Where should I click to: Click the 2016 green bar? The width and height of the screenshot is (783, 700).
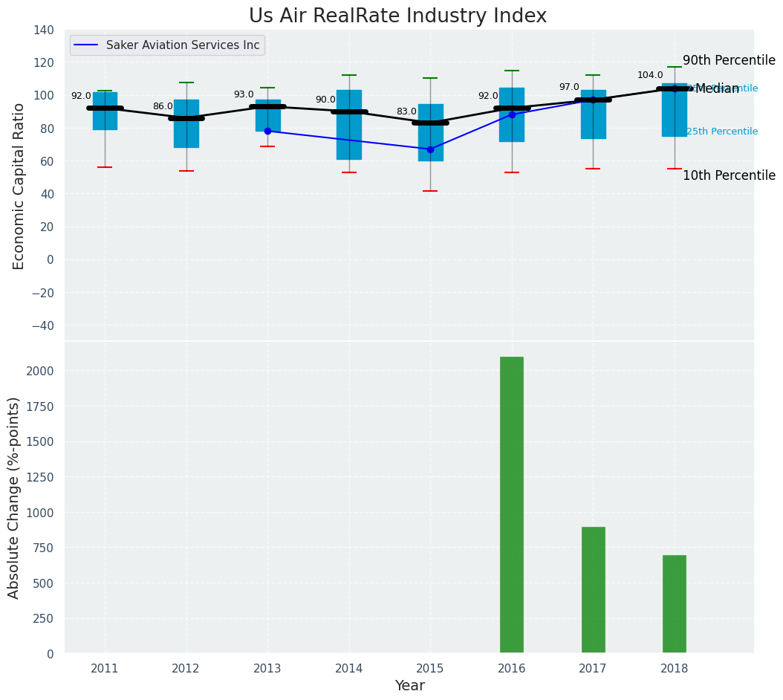click(511, 505)
